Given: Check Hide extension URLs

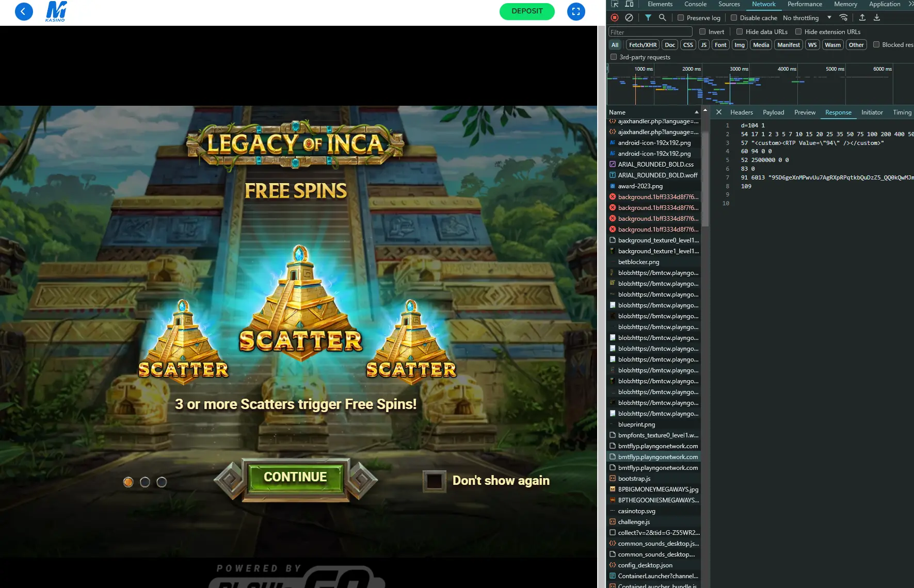Looking at the screenshot, I should click(798, 31).
